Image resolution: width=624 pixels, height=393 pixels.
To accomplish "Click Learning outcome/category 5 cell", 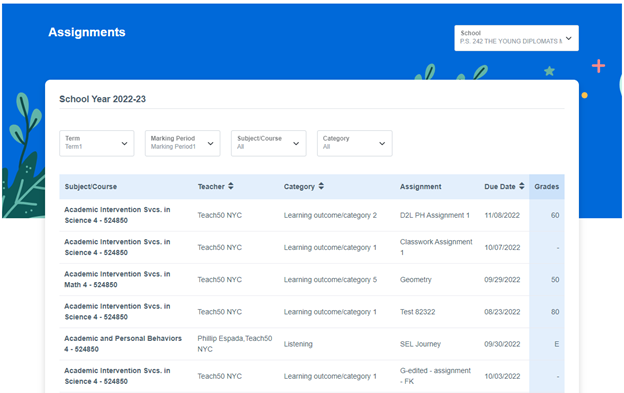I will click(x=330, y=280).
